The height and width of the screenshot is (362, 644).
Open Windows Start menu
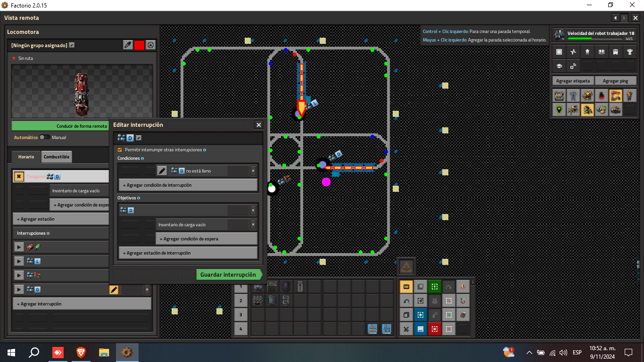coord(11,353)
